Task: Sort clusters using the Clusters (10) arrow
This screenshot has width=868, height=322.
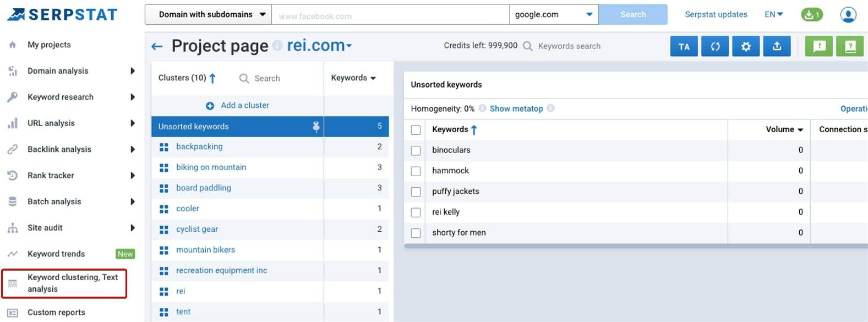Action: click(x=212, y=78)
